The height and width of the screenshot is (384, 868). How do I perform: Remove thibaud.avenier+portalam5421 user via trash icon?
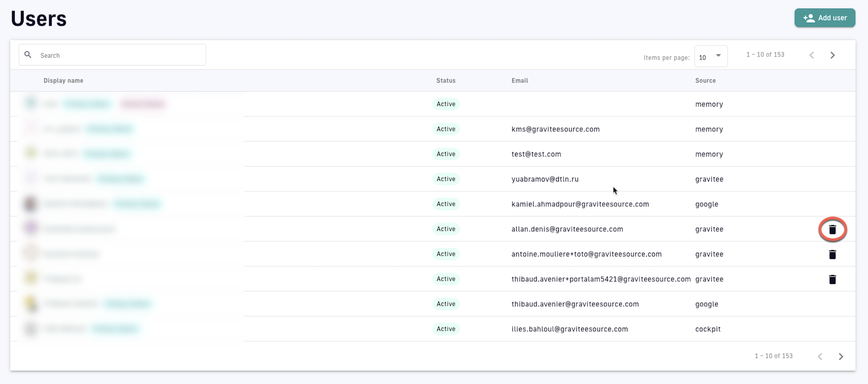point(832,279)
